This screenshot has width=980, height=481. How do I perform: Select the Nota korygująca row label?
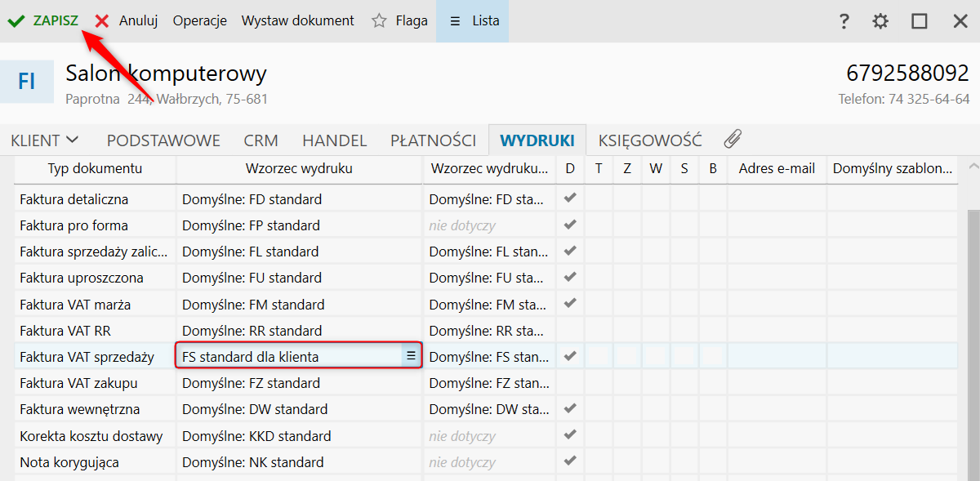pyautogui.click(x=69, y=461)
